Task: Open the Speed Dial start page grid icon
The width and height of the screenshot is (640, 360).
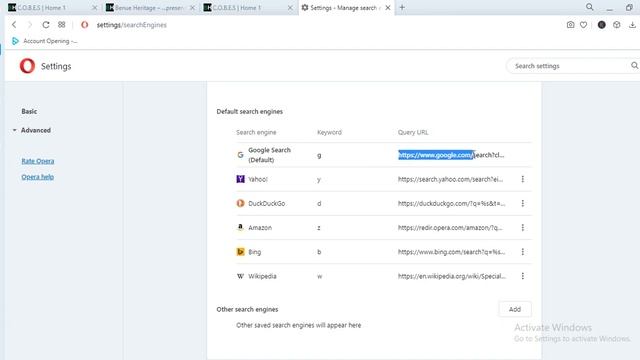Action: click(62, 24)
